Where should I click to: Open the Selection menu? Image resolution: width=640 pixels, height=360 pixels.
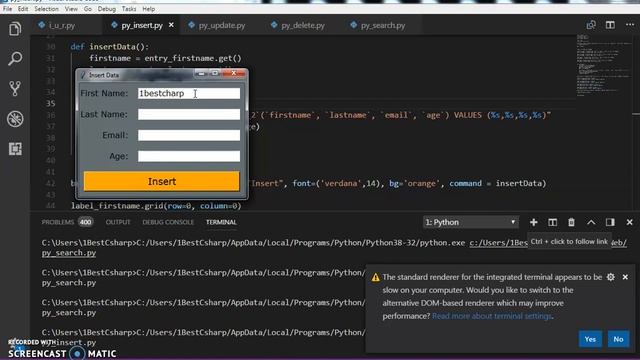click(x=46, y=9)
